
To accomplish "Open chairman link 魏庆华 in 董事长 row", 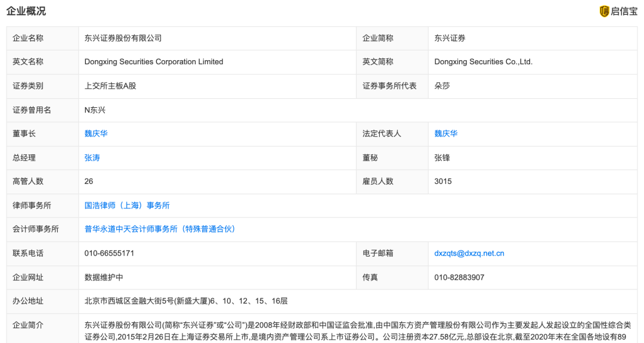I will 96,134.
